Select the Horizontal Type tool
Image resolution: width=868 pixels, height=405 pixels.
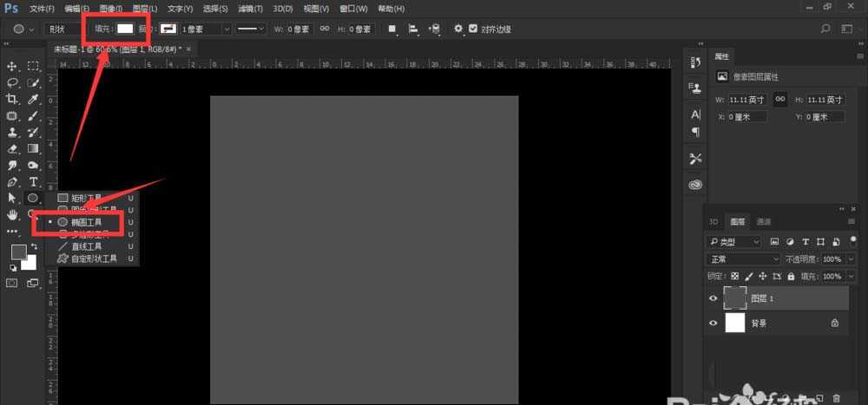33,181
